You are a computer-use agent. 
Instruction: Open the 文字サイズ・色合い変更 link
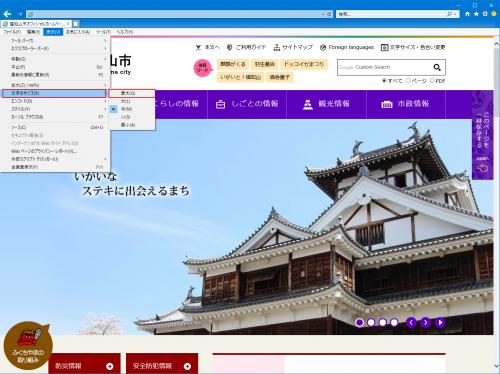[x=413, y=47]
